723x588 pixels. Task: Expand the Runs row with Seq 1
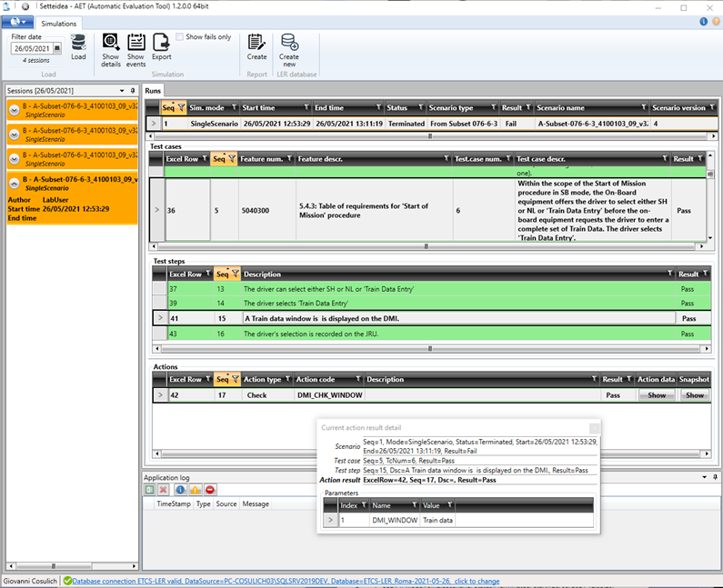click(x=154, y=124)
